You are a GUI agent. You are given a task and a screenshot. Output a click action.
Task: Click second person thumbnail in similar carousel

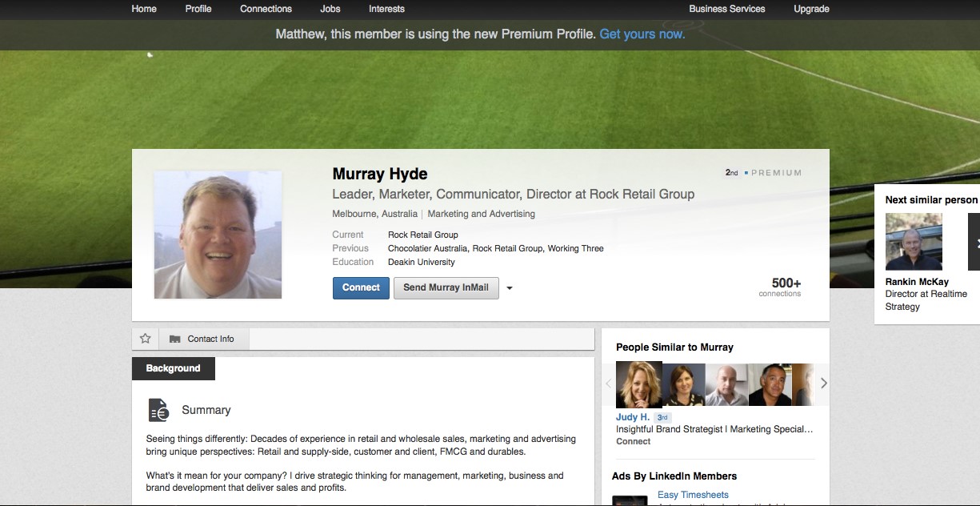[684, 385]
